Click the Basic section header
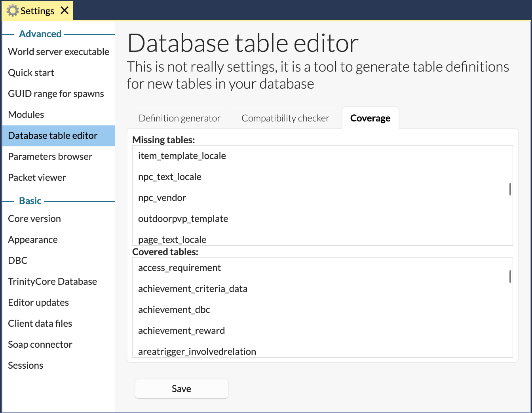Screen dimensions: 532x413 pos(30,201)
